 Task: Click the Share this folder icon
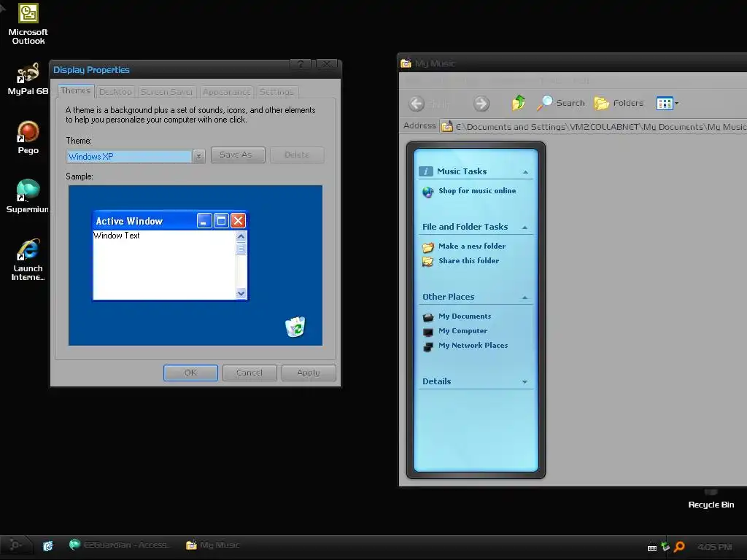click(x=427, y=262)
